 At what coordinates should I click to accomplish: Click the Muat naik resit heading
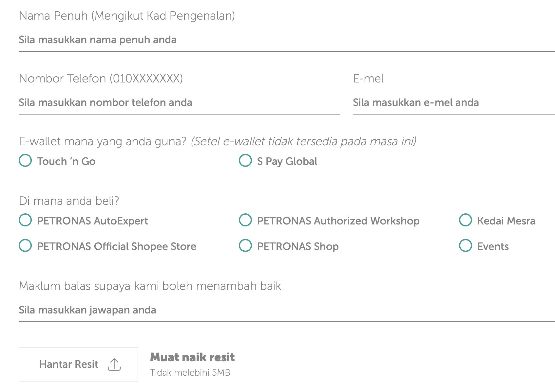(192, 357)
